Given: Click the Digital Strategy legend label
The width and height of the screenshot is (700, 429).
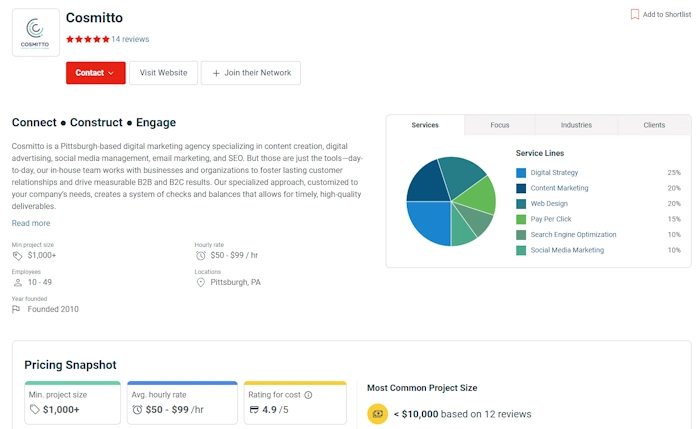Looking at the screenshot, I should (x=554, y=173).
